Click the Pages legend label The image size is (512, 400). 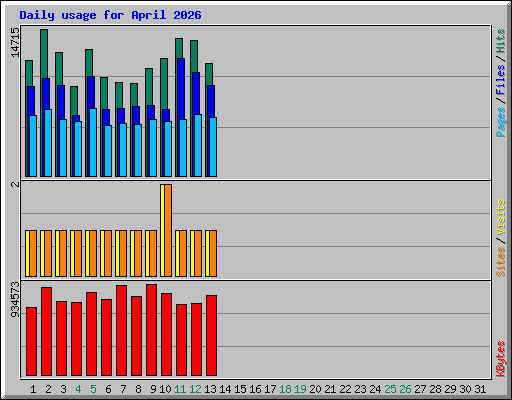(x=500, y=122)
